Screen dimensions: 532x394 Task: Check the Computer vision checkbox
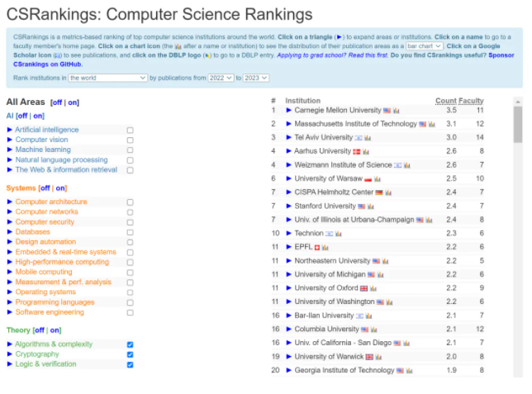click(x=130, y=140)
